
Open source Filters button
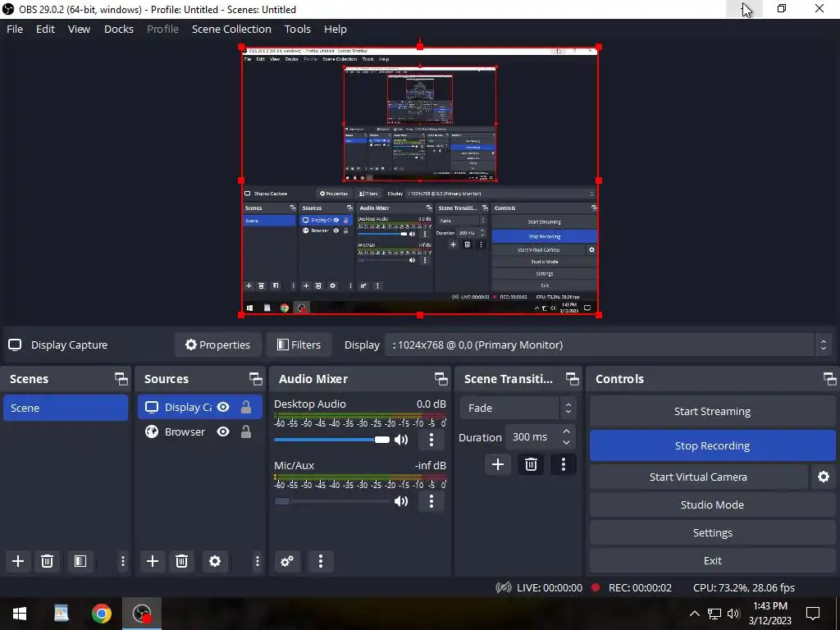(x=299, y=345)
